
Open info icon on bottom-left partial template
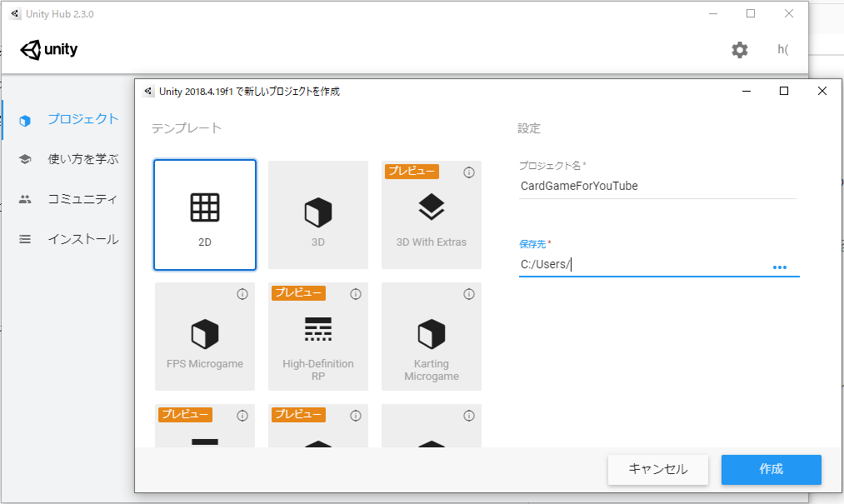click(x=242, y=416)
